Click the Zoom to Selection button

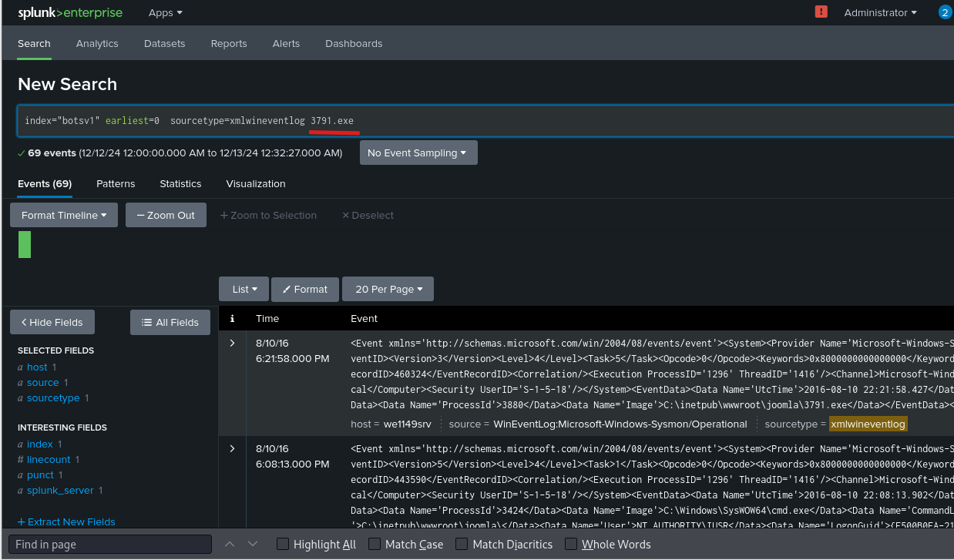[x=268, y=215]
